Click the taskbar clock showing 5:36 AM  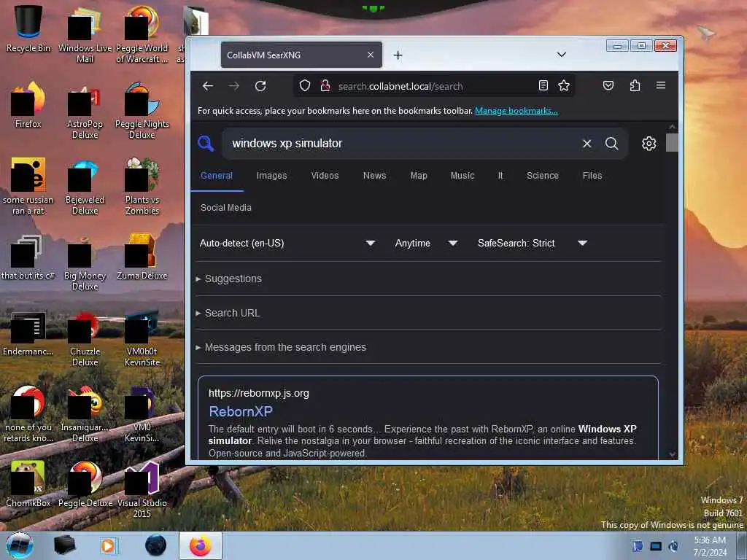[x=710, y=546]
